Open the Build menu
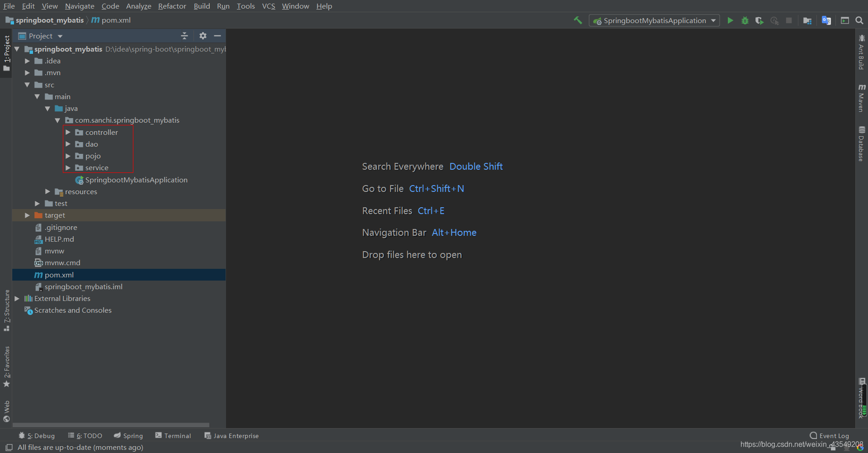 (x=202, y=6)
